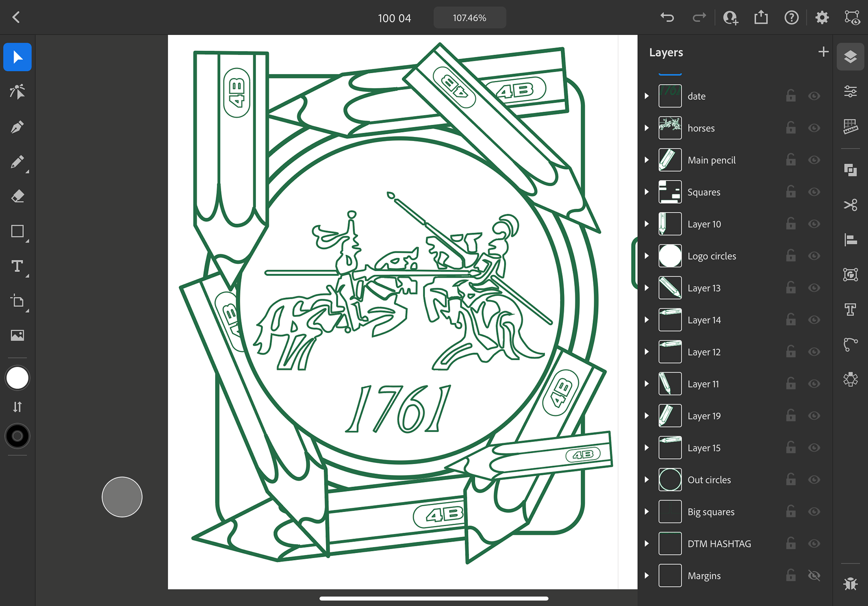868x606 pixels.
Task: Add a new layer
Action: 823,52
